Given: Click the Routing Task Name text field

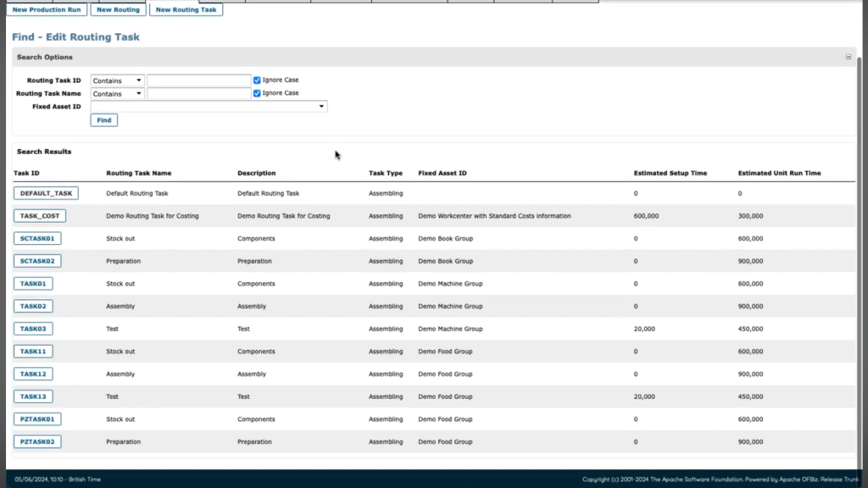Looking at the screenshot, I should (198, 94).
